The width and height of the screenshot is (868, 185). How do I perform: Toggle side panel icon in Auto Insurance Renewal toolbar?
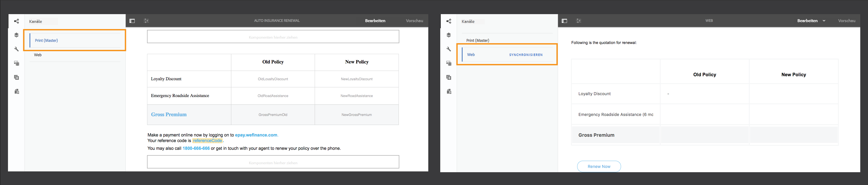(x=132, y=21)
